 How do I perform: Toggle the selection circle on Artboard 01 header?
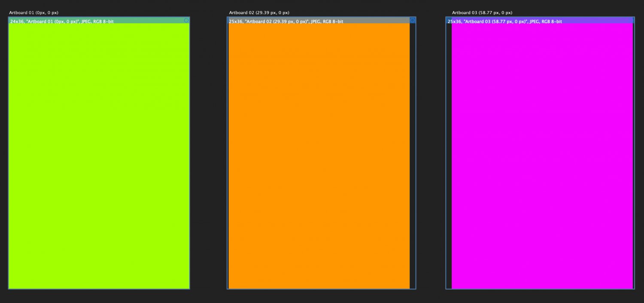[186, 20]
